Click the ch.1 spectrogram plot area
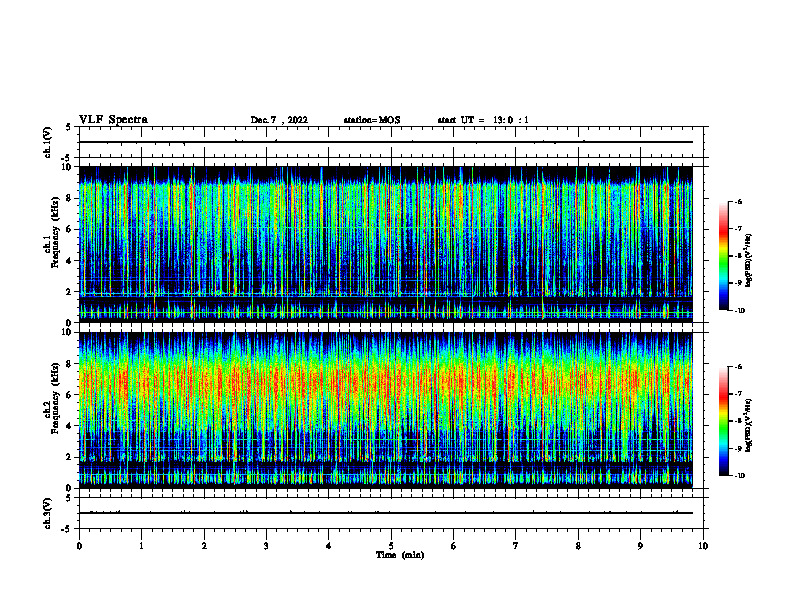The image size is (792, 612). click(x=386, y=244)
